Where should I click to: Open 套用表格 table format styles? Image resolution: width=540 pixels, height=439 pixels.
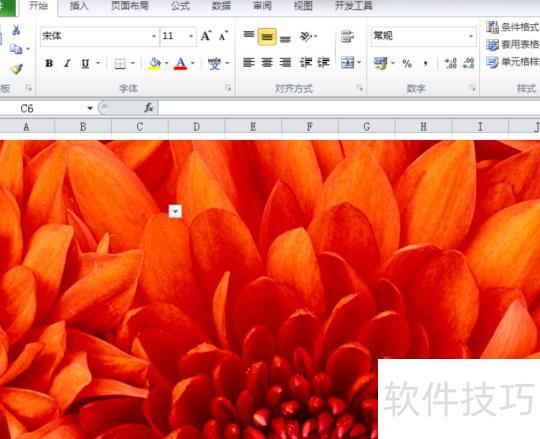[x=513, y=44]
